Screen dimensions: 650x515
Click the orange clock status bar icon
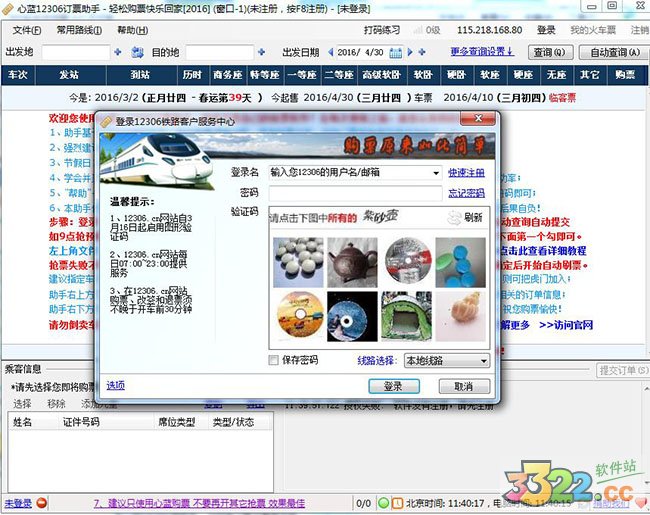click(x=397, y=503)
